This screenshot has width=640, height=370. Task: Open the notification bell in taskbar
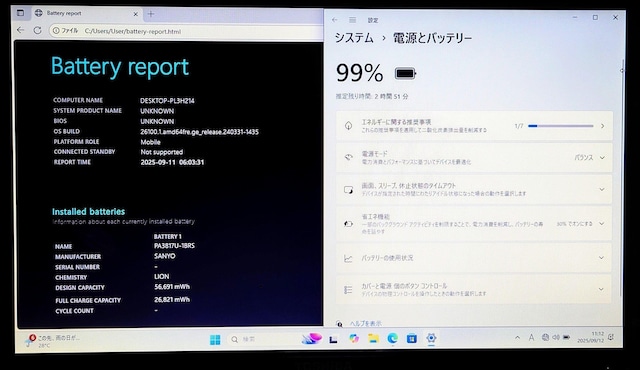(x=611, y=337)
